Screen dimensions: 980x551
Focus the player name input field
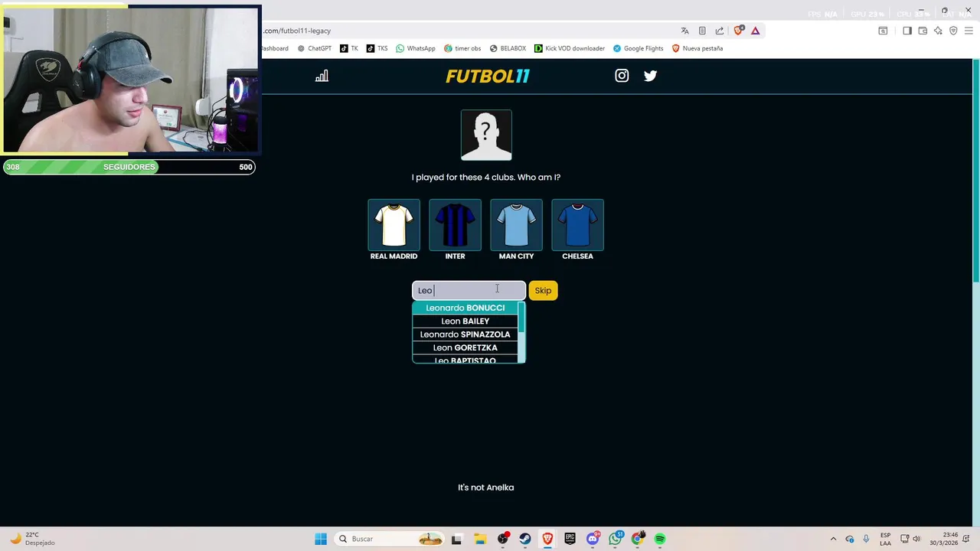click(469, 290)
